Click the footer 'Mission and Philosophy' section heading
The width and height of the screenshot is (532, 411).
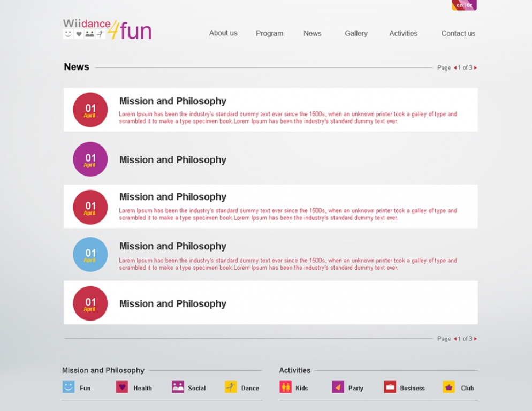tap(103, 370)
